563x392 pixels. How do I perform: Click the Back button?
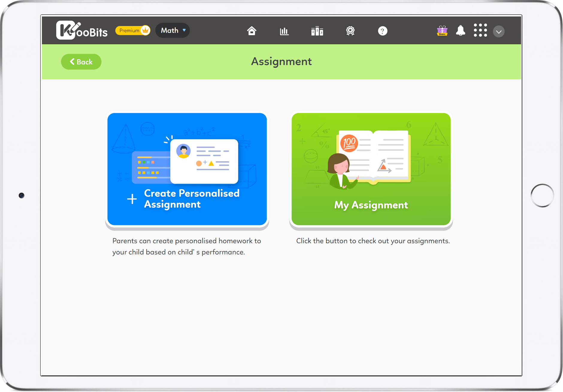[81, 62]
